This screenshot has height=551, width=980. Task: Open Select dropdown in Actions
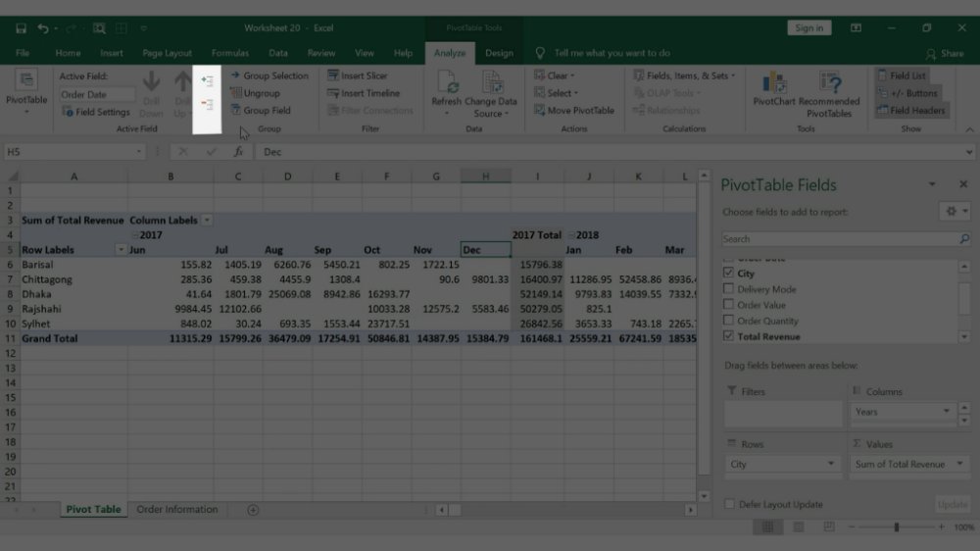557,92
